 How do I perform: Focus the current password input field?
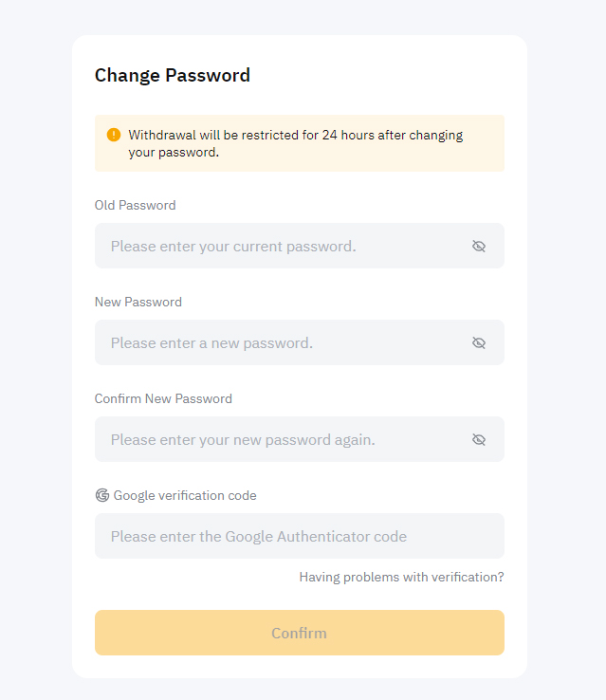pos(300,246)
